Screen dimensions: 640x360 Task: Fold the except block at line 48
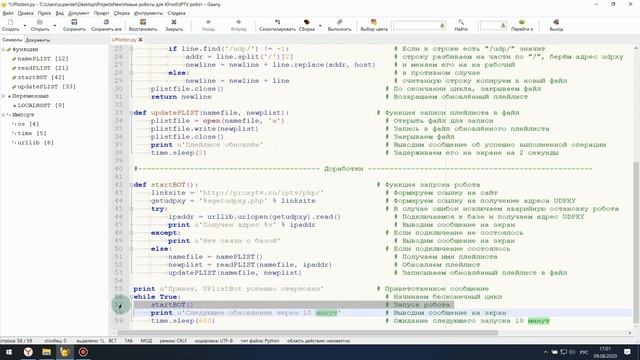click(x=131, y=233)
